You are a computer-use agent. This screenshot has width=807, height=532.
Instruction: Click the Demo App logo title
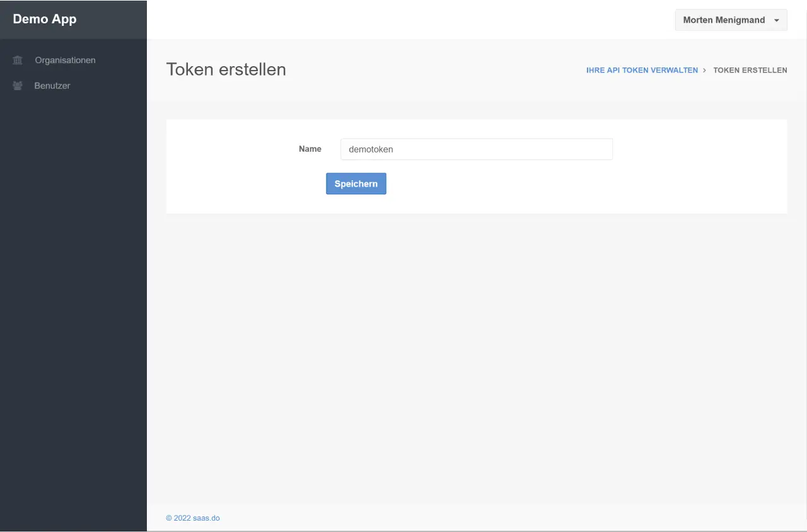click(x=45, y=20)
